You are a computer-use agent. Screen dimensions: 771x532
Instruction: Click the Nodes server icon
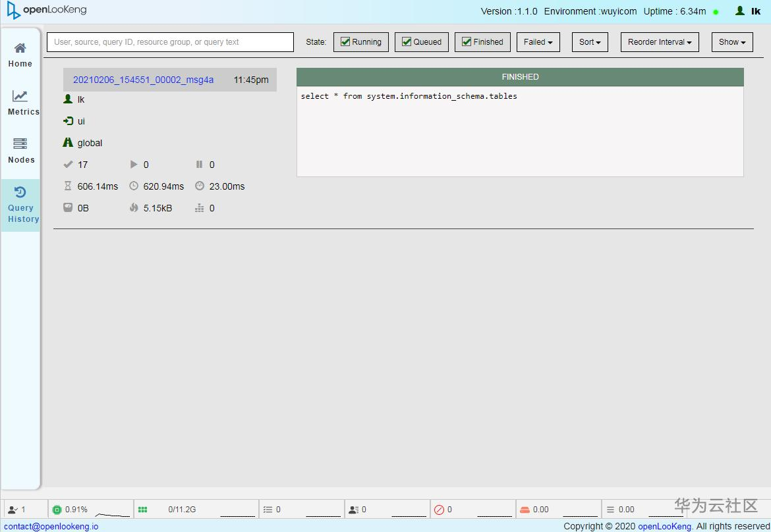20,144
